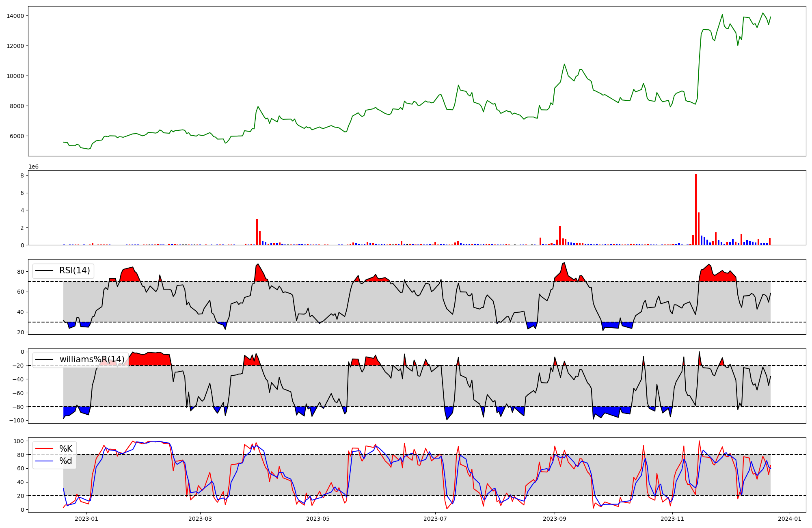This screenshot has height=528, width=812.
Task: Click the 2023-03 x-axis date label
Action: coord(200,519)
